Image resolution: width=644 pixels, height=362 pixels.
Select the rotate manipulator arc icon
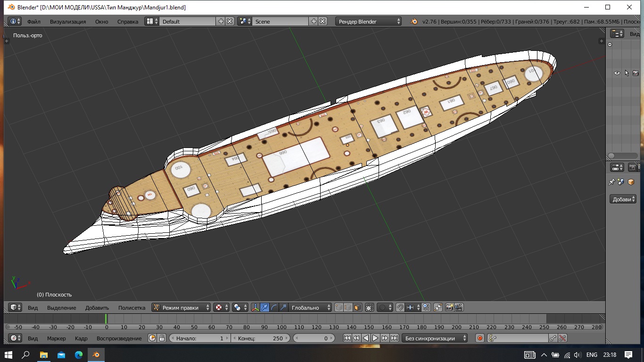[x=274, y=307]
